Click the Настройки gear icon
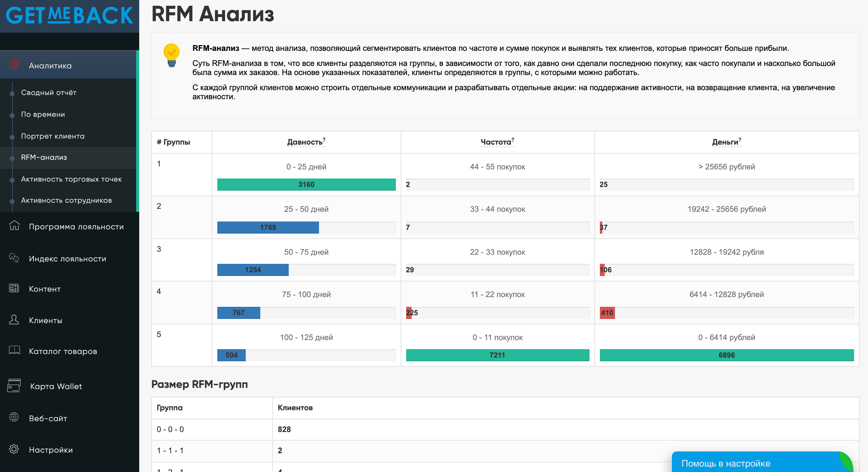868x472 pixels. [x=14, y=449]
